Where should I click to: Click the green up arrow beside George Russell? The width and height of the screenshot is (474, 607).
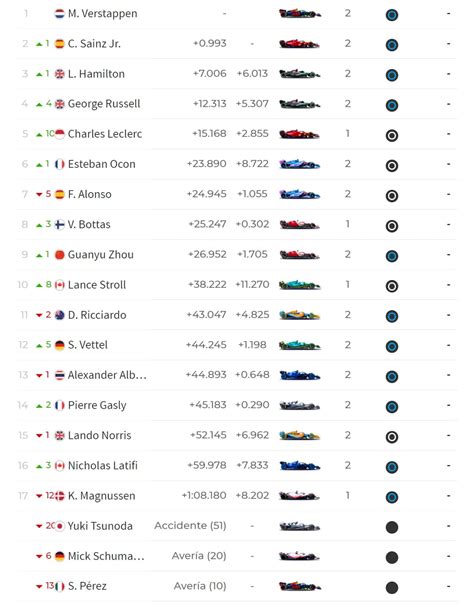[x=39, y=104]
